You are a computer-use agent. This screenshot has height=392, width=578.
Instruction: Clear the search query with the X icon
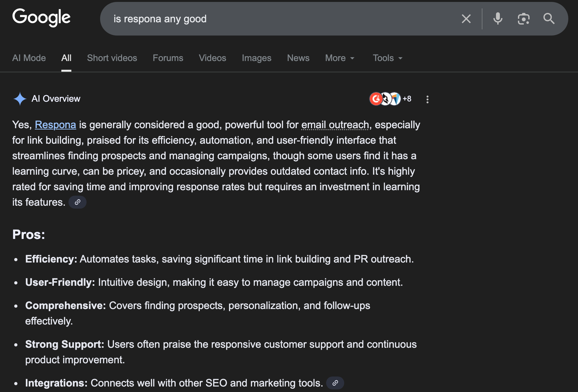click(466, 19)
